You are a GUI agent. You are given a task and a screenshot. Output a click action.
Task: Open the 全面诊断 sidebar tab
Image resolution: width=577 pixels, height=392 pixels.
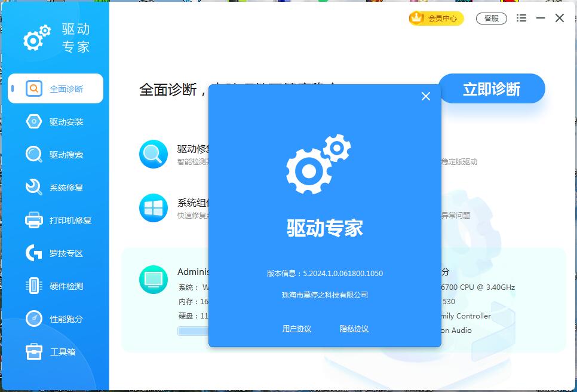pyautogui.click(x=56, y=88)
